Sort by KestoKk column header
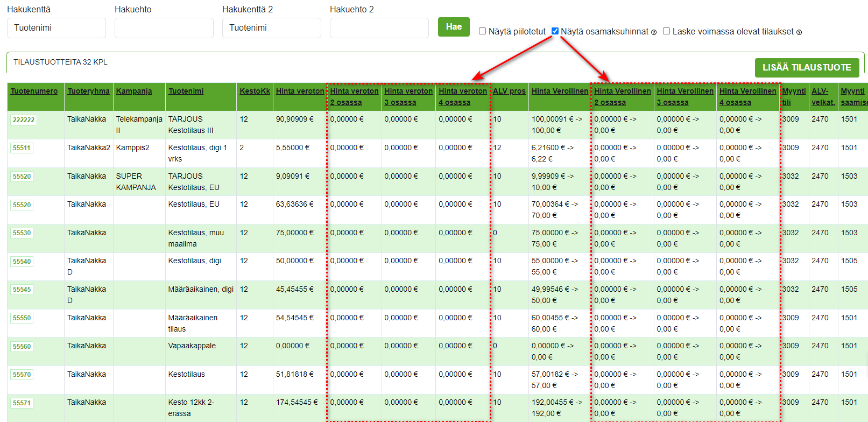Image resolution: width=868 pixels, height=422 pixels. pyautogui.click(x=255, y=91)
